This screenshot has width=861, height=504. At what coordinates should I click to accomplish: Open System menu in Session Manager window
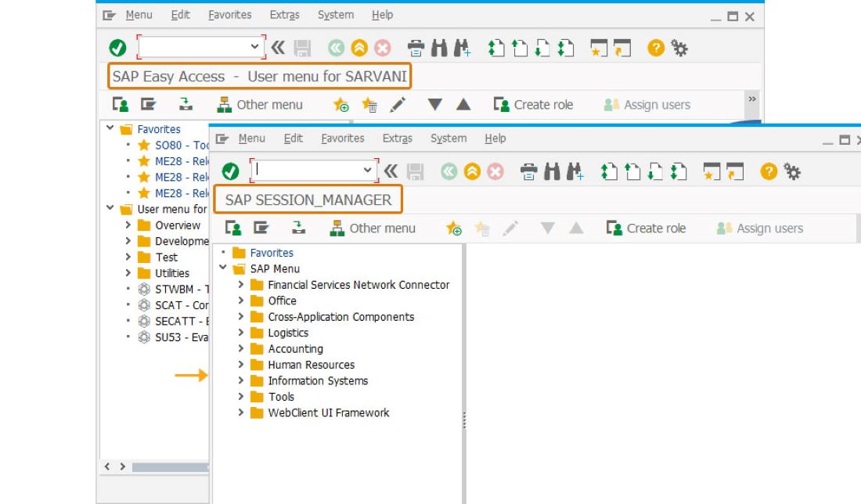pyautogui.click(x=449, y=139)
